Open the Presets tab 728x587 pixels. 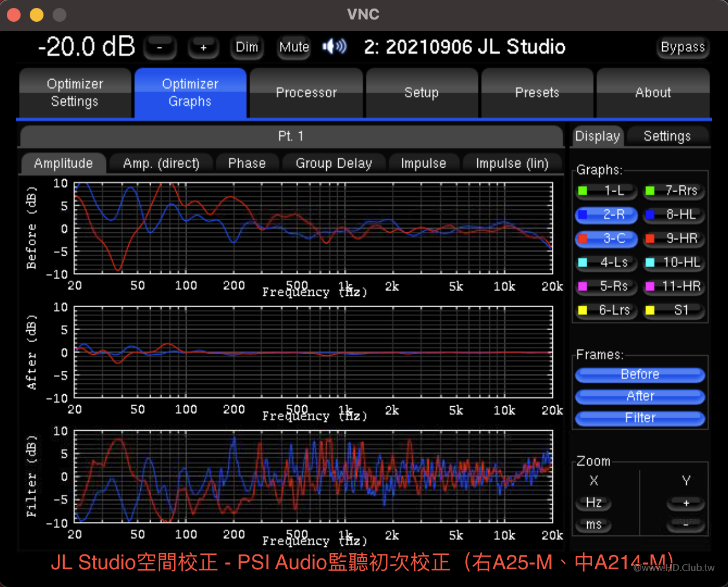(537, 93)
